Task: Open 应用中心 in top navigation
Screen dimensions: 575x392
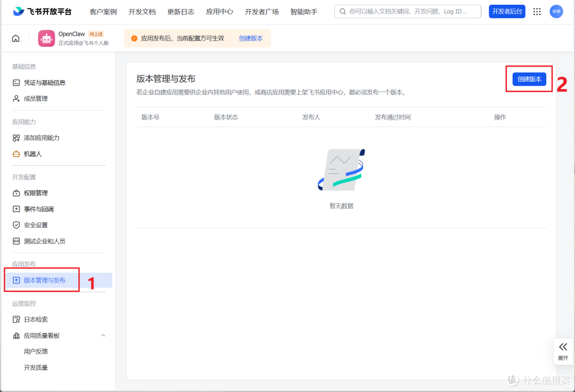Action: coord(220,12)
